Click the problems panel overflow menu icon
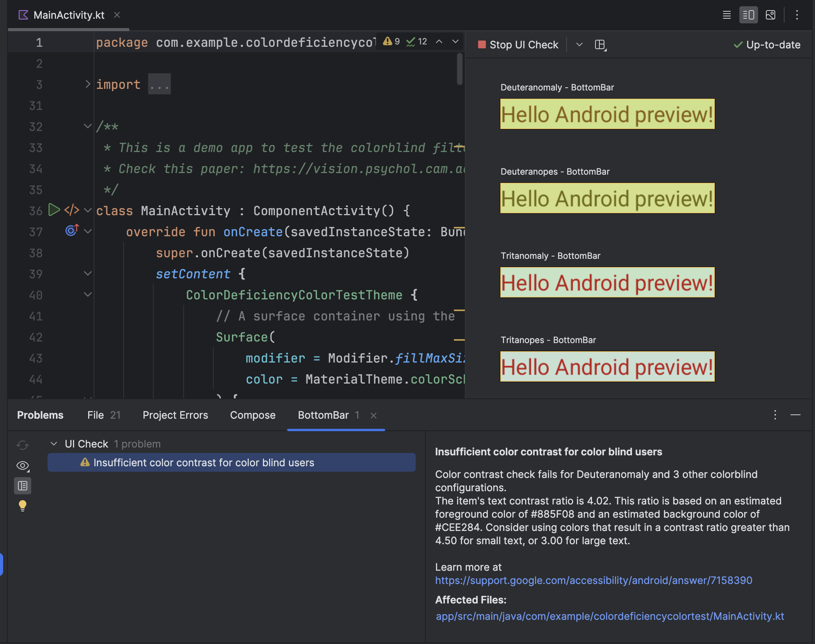The width and height of the screenshot is (815, 644). pyautogui.click(x=775, y=414)
